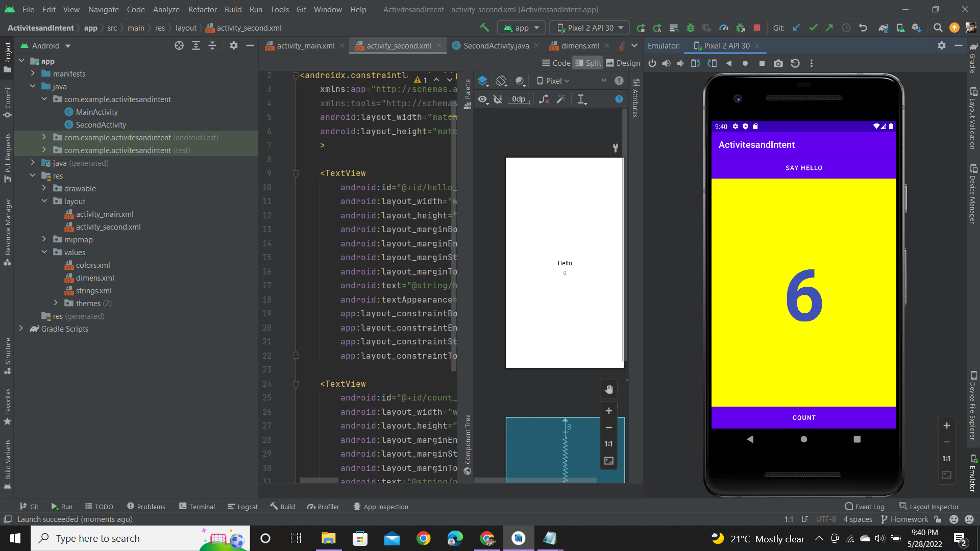Open Pixel 2 API 30 device dropdown
980x551 pixels.
[590, 28]
